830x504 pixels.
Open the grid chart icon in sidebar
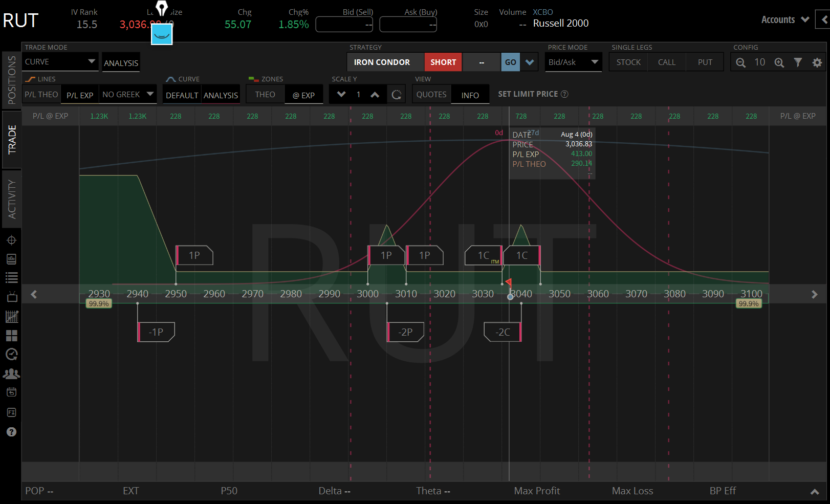[11, 317]
